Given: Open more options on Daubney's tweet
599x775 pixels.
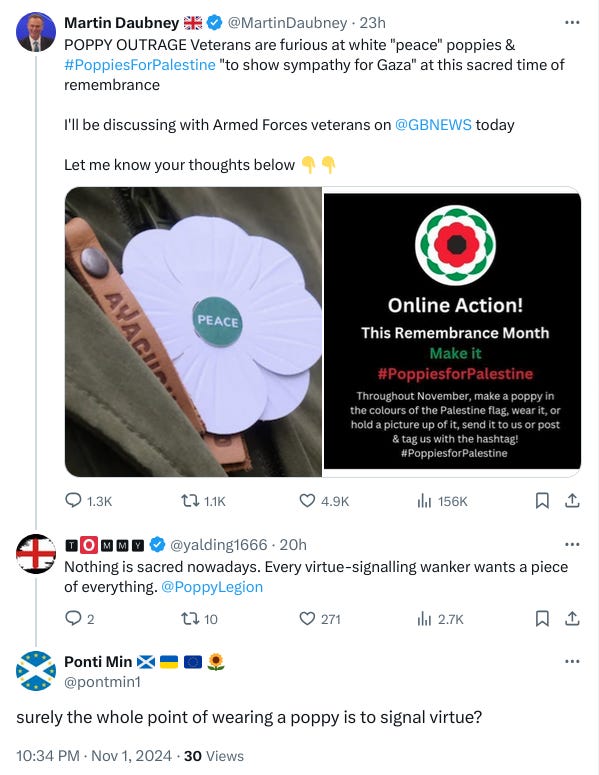Looking at the screenshot, I should 572,23.
